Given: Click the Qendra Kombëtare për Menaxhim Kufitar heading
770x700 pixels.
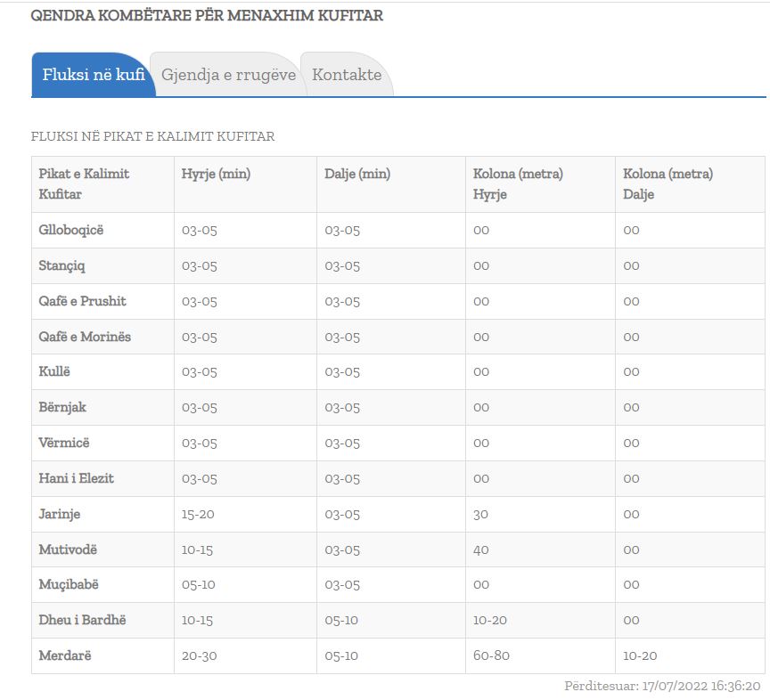Looking at the screenshot, I should point(207,15).
